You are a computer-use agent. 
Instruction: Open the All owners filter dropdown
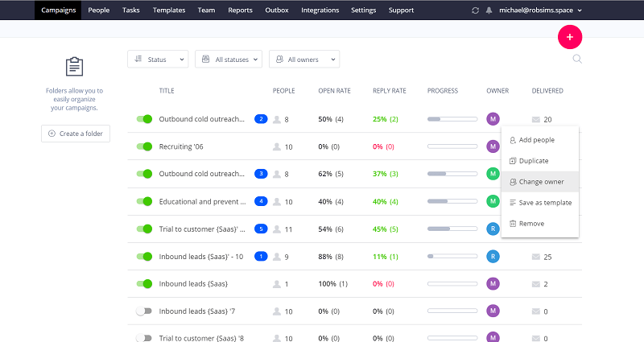click(304, 59)
